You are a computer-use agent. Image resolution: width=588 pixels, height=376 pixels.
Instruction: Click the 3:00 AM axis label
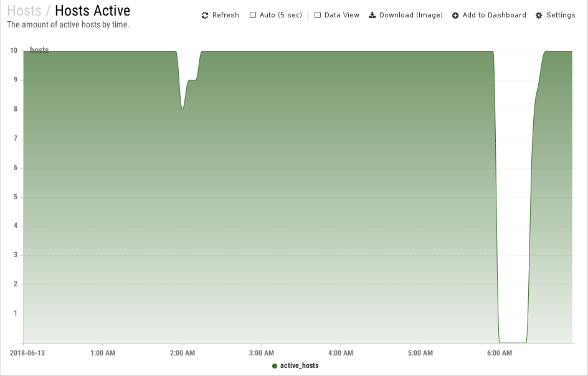click(262, 353)
